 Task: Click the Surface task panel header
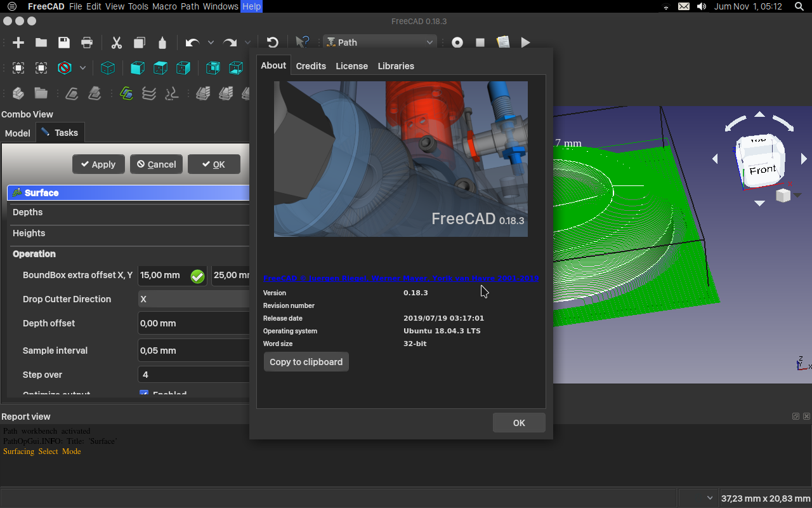(x=129, y=192)
